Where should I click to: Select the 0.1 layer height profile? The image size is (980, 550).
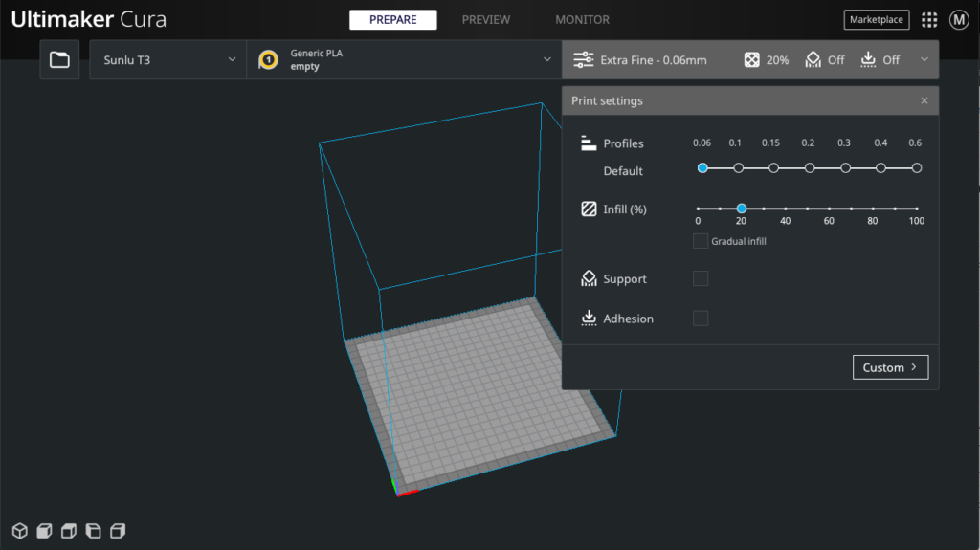tap(738, 168)
